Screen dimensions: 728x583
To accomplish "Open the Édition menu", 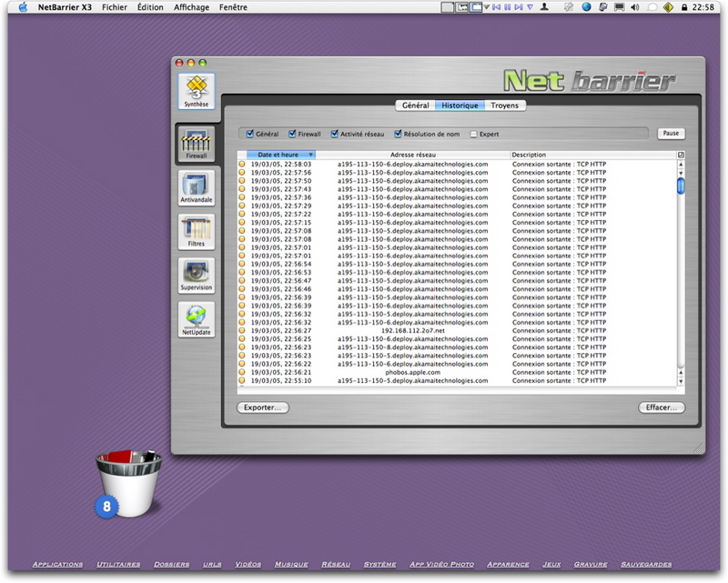I will 150,7.
